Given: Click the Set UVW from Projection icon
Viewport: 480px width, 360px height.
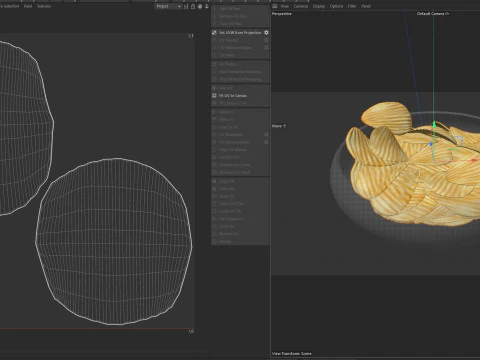Looking at the screenshot, I should coord(214,33).
